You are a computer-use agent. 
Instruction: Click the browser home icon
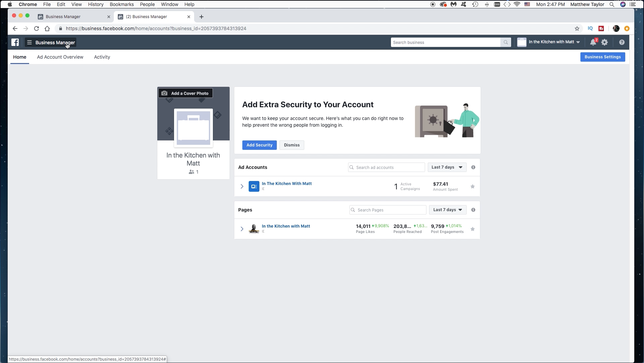point(47,28)
